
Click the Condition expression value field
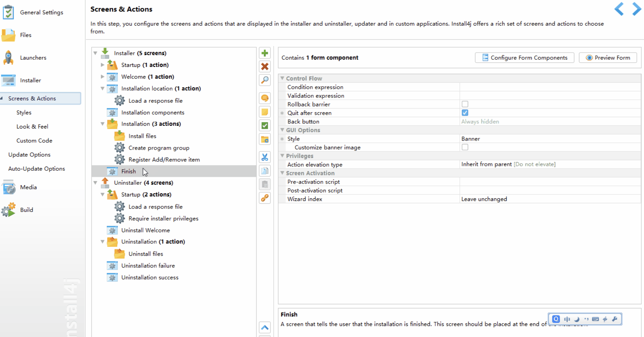(550, 87)
